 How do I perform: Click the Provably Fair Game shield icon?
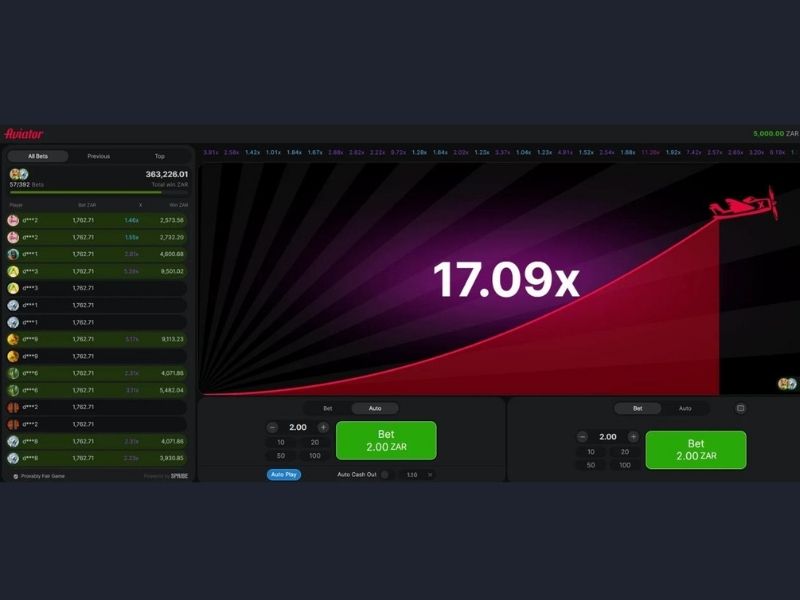[x=15, y=476]
